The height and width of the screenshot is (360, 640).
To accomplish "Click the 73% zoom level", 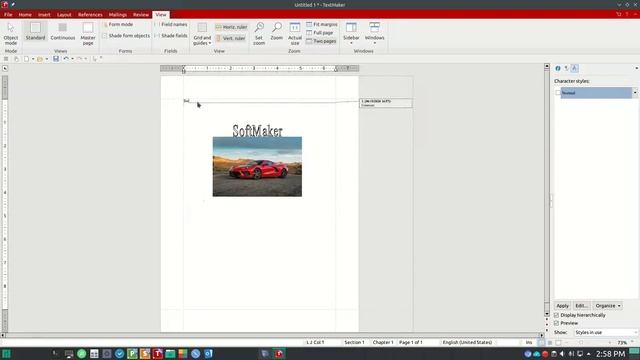I will [x=622, y=343].
